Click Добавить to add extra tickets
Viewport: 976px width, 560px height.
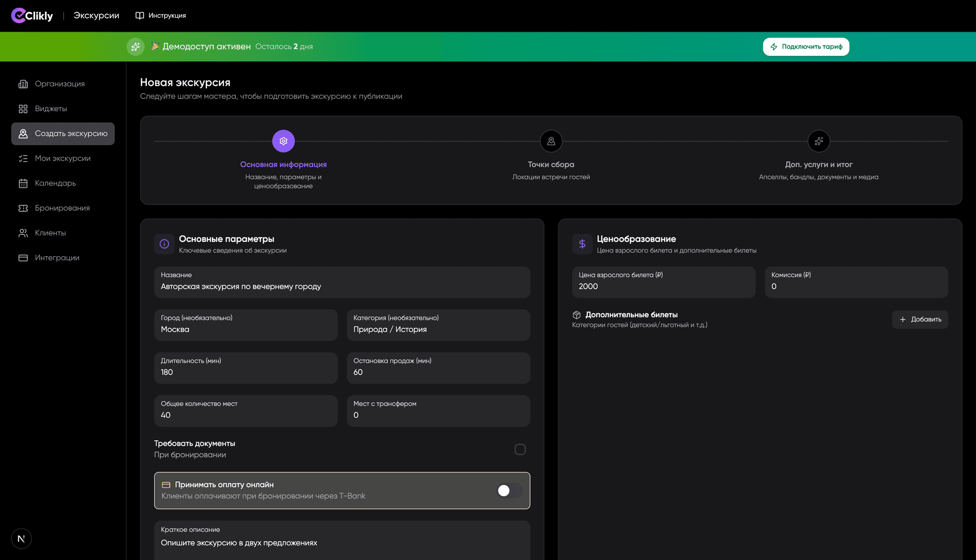coord(920,320)
